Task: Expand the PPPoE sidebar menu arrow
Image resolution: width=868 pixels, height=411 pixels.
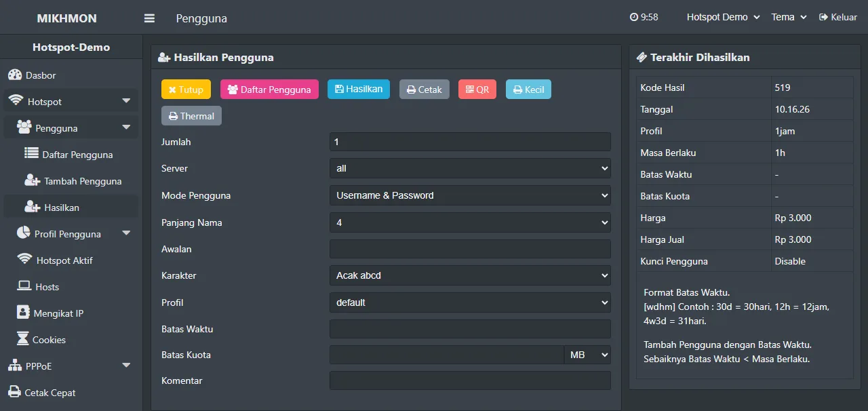Action: pyautogui.click(x=126, y=366)
